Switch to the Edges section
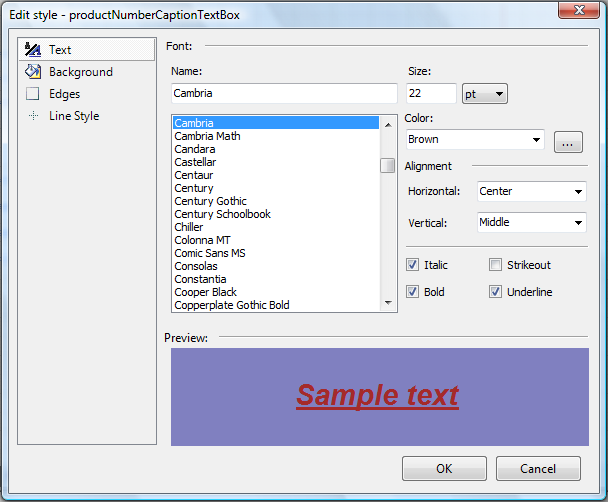Viewport: 608px width, 502px height. [x=87, y=94]
